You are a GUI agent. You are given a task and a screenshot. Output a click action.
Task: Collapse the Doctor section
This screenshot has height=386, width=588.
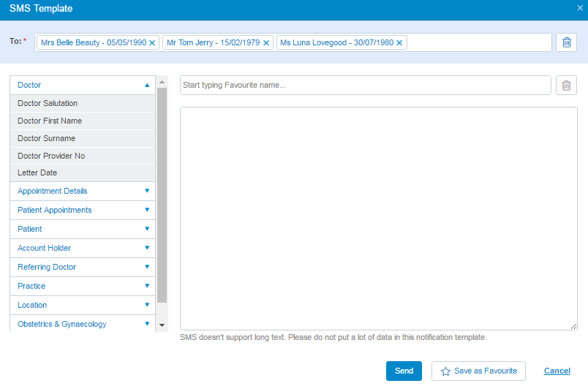click(83, 85)
